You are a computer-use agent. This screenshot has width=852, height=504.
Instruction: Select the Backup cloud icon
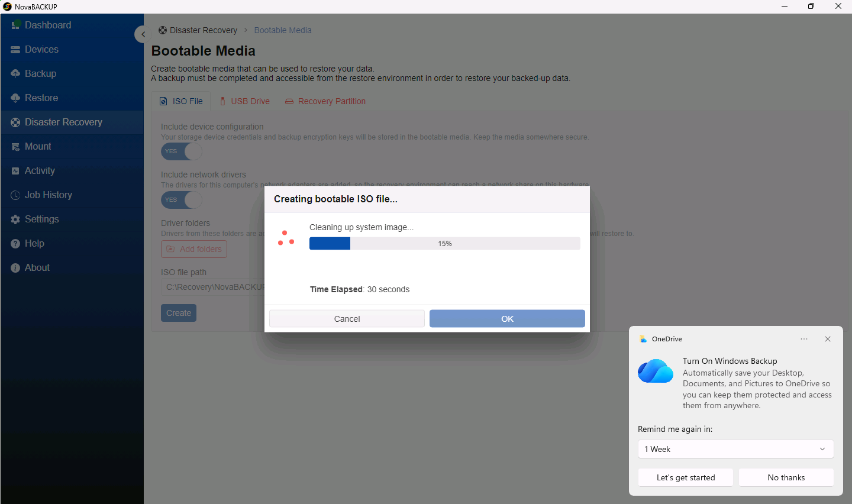tap(15, 74)
